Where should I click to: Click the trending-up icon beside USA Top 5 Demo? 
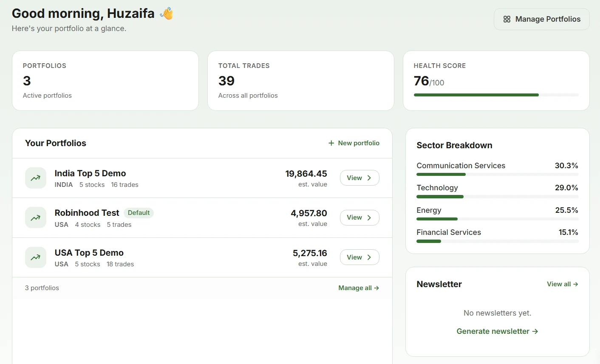click(x=36, y=257)
